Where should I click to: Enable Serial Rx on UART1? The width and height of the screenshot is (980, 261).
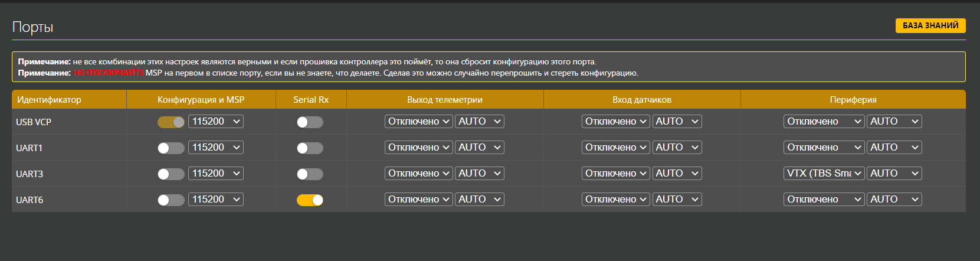tap(310, 148)
